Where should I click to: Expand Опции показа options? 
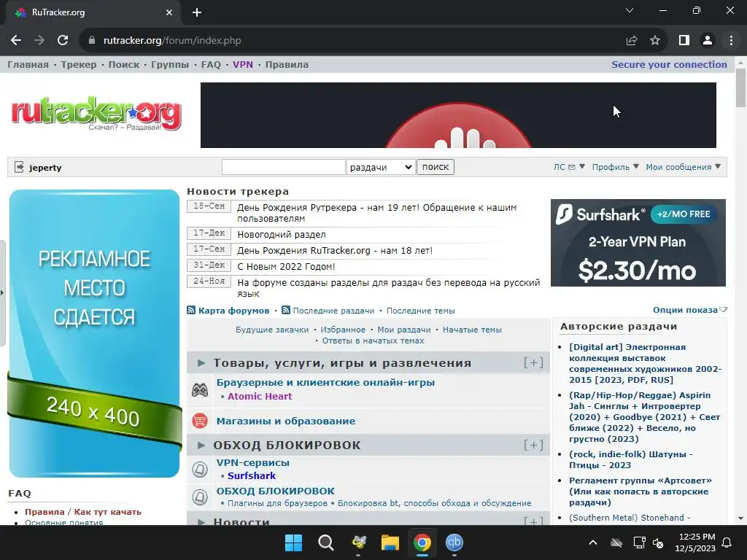[689, 310]
